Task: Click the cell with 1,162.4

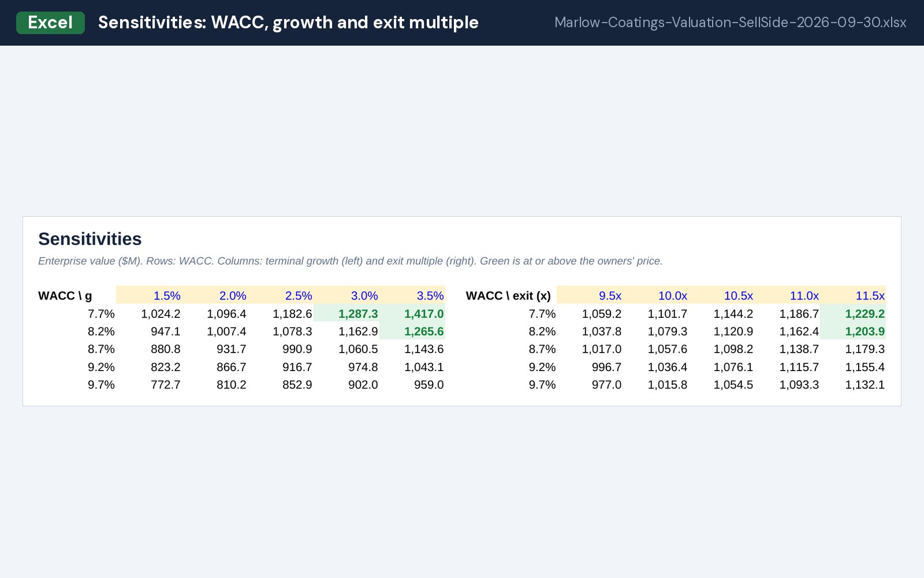Action: pos(799,332)
